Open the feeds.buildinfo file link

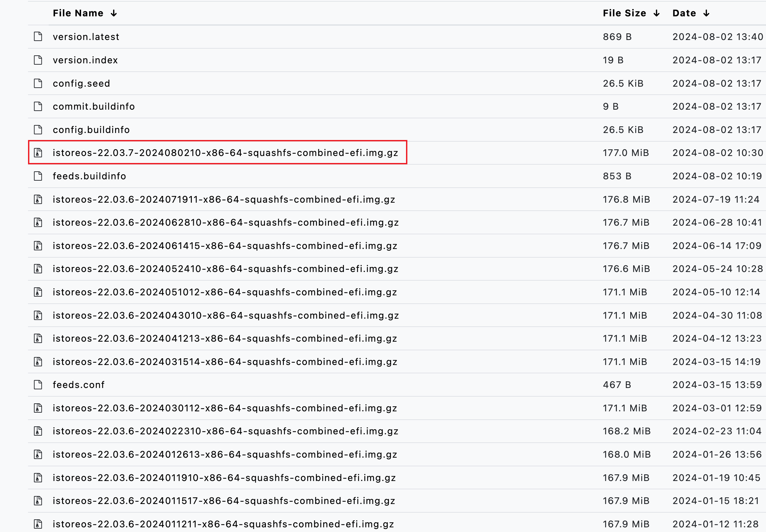89,176
